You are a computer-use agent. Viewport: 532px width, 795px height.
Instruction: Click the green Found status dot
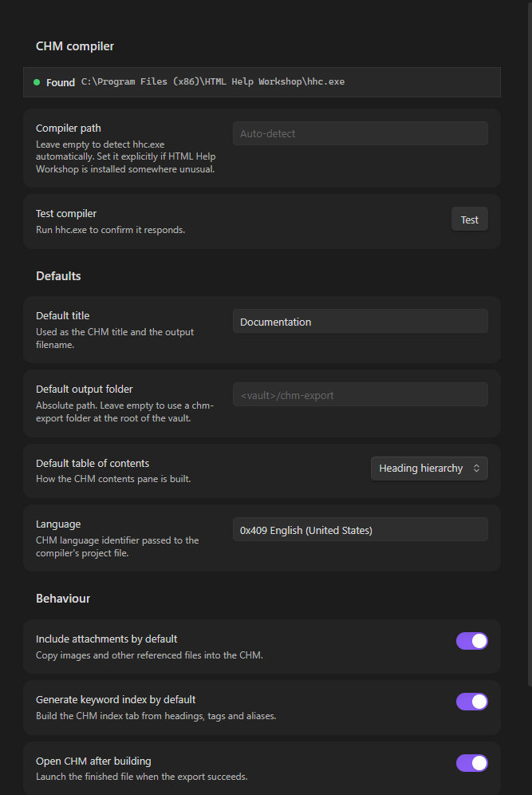(x=37, y=82)
